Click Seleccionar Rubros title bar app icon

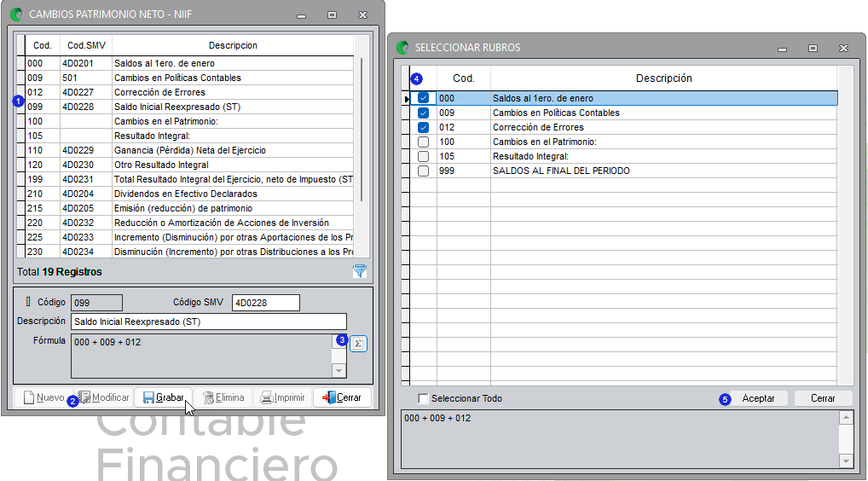coord(403,48)
